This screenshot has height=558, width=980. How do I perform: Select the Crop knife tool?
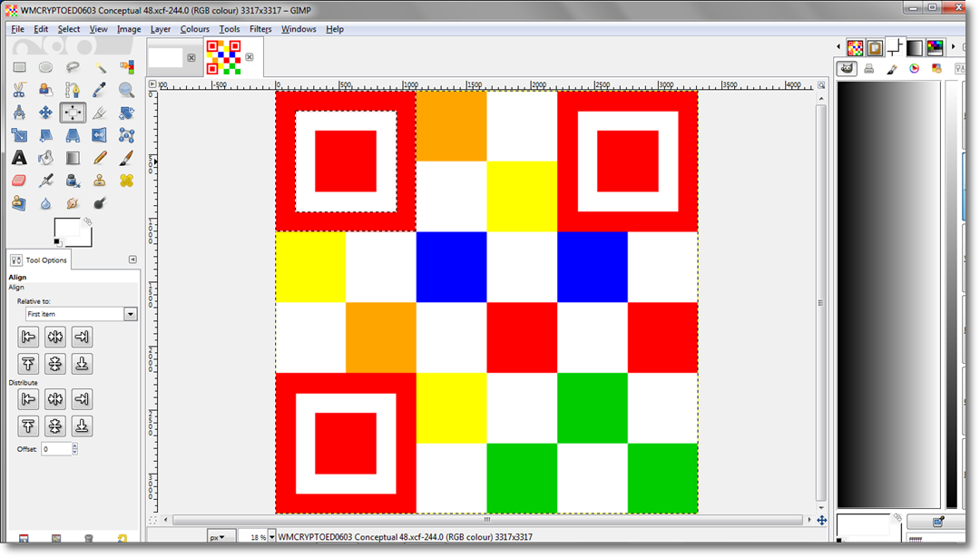100,113
